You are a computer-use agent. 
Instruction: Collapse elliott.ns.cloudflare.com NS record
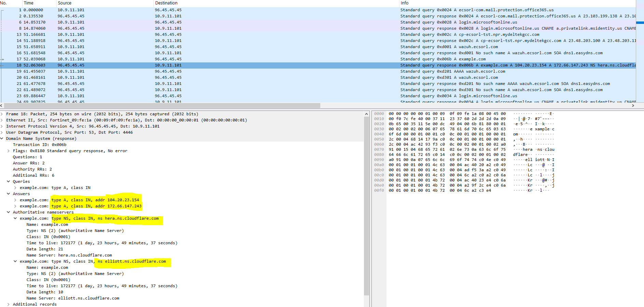[15, 261]
